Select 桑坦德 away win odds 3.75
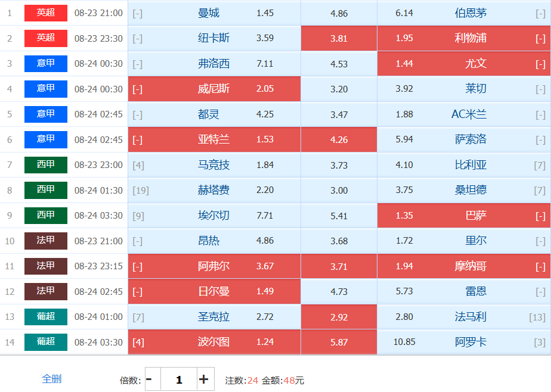 point(464,190)
